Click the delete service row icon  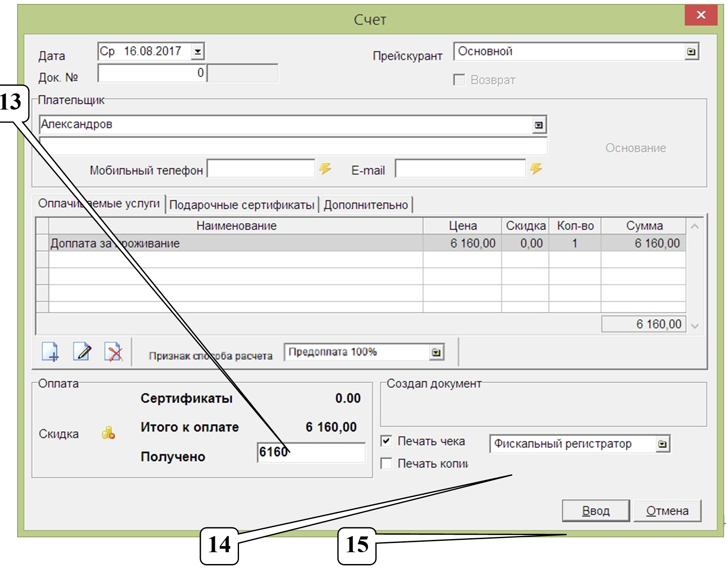click(114, 352)
